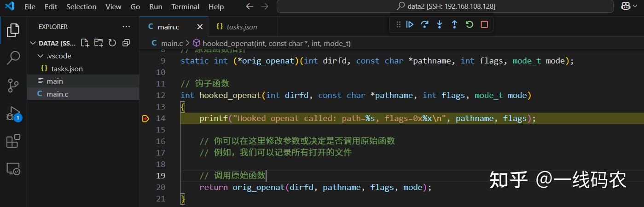This screenshot has width=644, height=207.
Task: Click line number 20 in gutter
Action: [160, 187]
